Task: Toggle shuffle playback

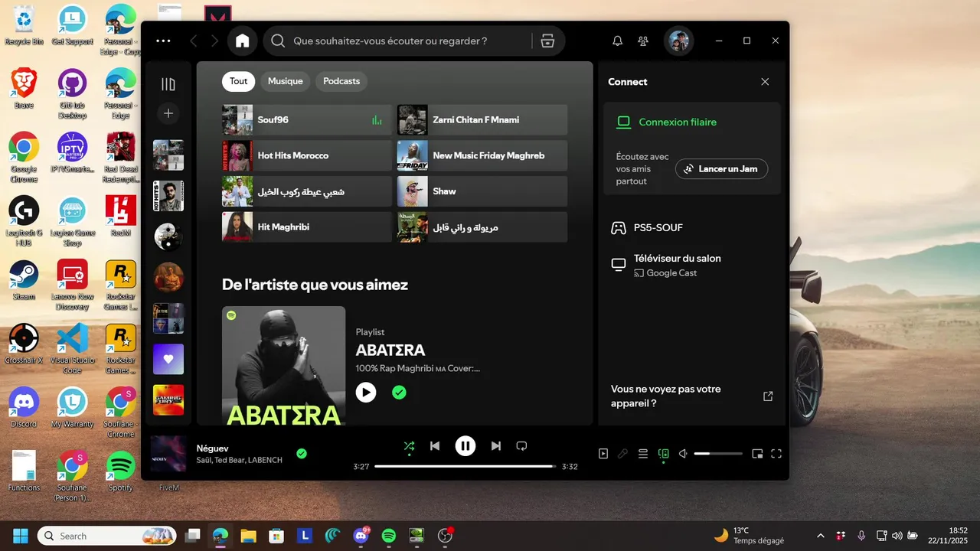Action: click(x=409, y=446)
